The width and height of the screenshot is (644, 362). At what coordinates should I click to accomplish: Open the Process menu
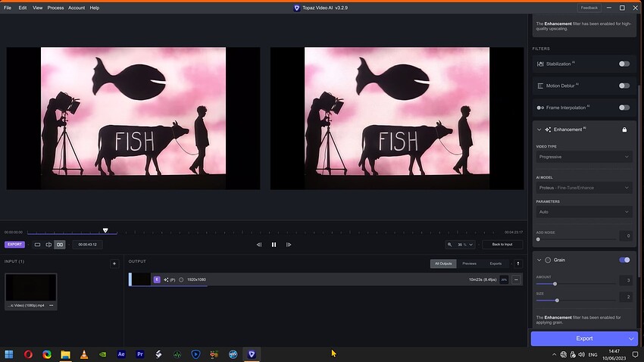click(x=55, y=8)
